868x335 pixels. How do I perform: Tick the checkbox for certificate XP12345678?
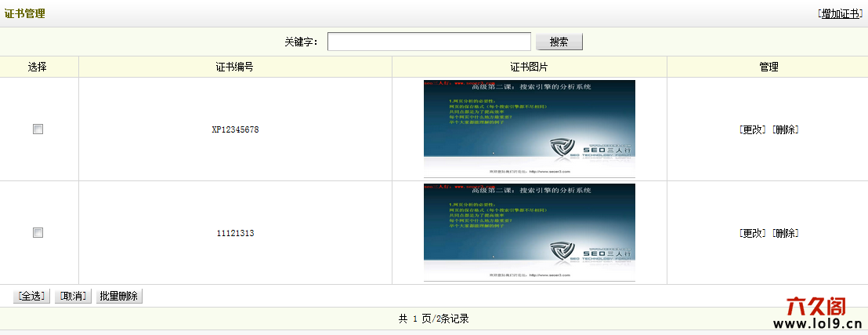click(38, 129)
